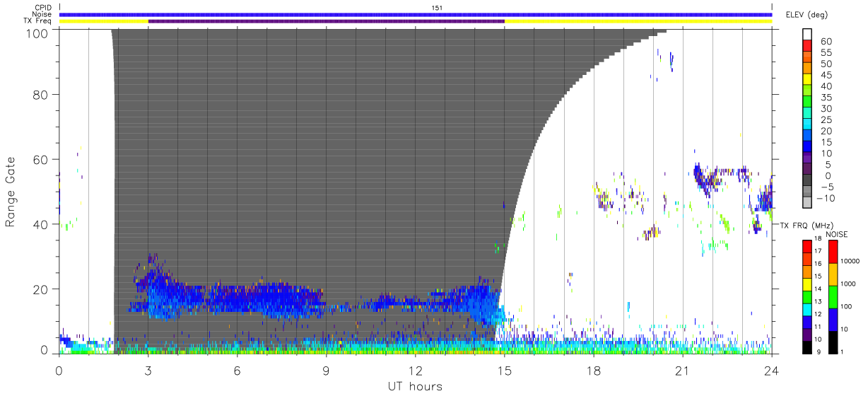The width and height of the screenshot is (868, 401).
Task: Click the 14 label on TX FRQ scale
Action: pos(819,289)
